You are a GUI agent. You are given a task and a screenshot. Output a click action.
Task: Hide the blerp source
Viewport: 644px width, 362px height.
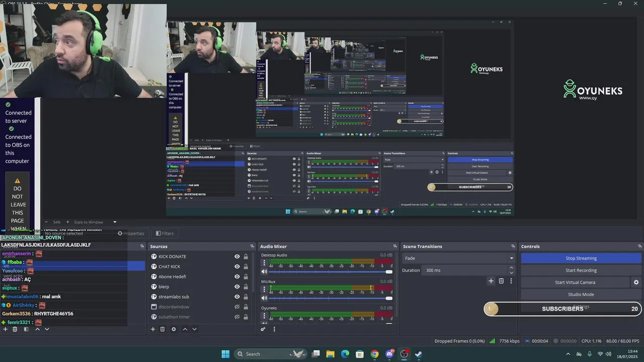237,287
